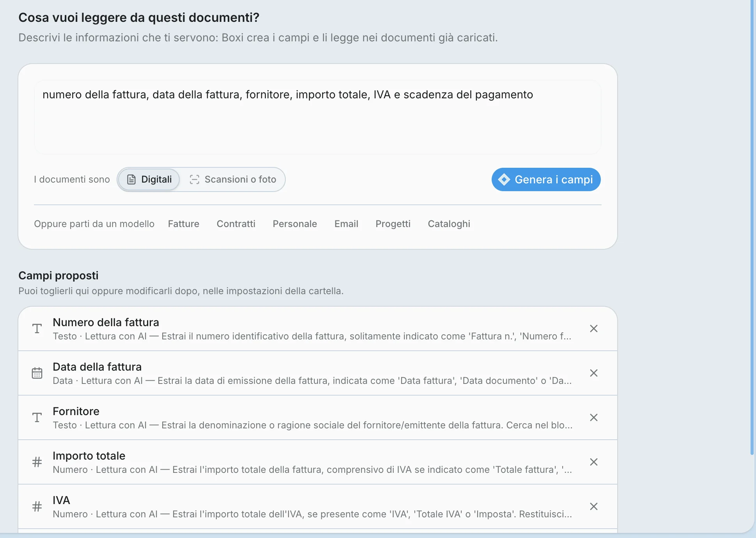Image resolution: width=756 pixels, height=538 pixels.
Task: Click the number hash icon for IVA
Action: [37, 506]
